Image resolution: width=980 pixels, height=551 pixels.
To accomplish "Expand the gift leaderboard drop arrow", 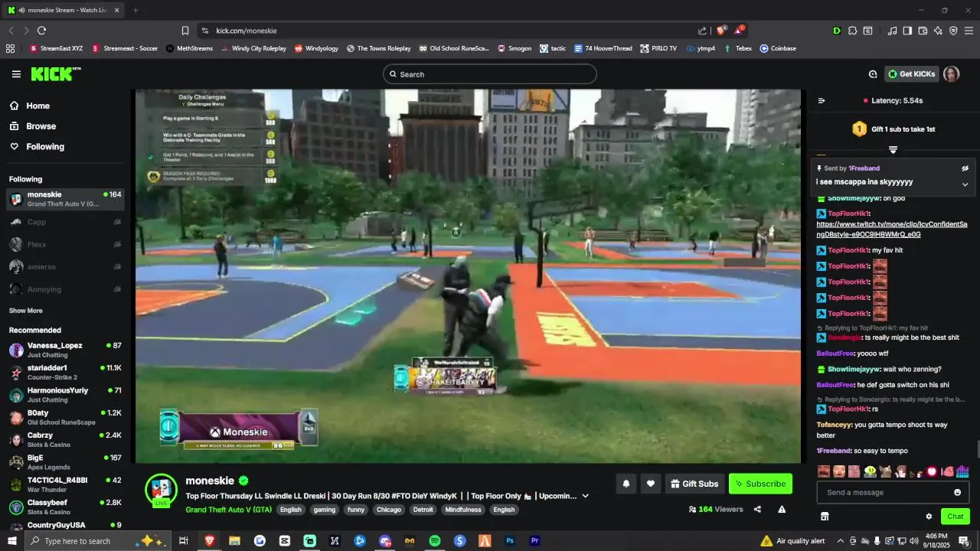I will point(893,149).
